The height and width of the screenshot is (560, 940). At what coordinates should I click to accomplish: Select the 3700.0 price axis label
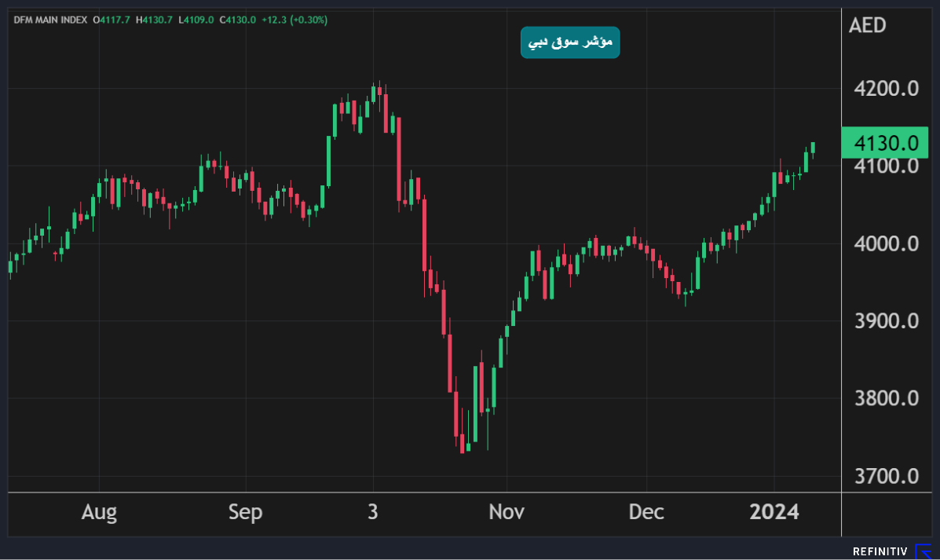[x=886, y=476]
